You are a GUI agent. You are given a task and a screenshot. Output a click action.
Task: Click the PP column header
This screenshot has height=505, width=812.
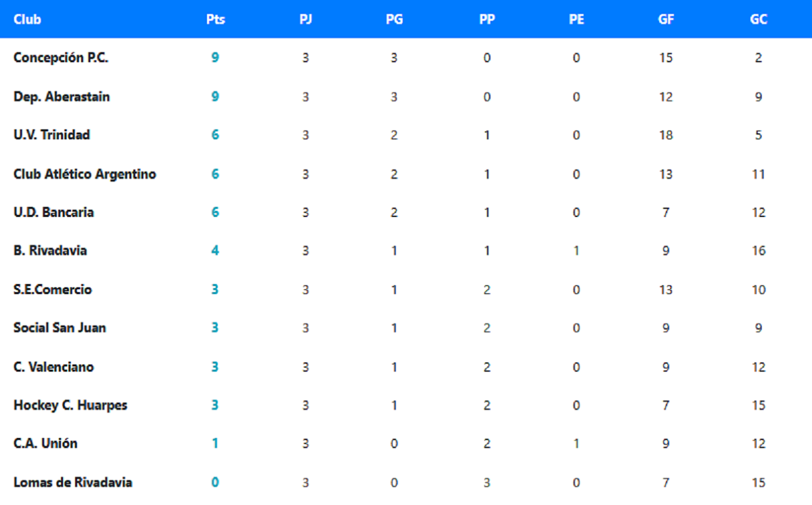coord(487,20)
